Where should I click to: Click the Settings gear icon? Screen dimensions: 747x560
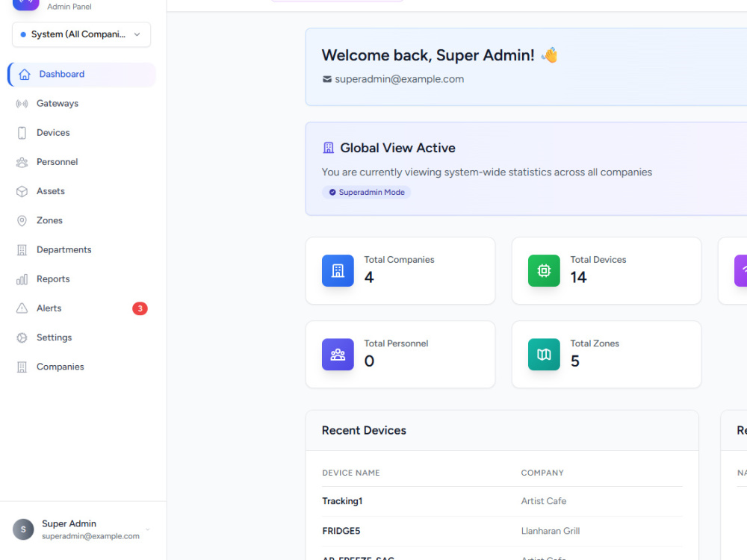click(22, 337)
